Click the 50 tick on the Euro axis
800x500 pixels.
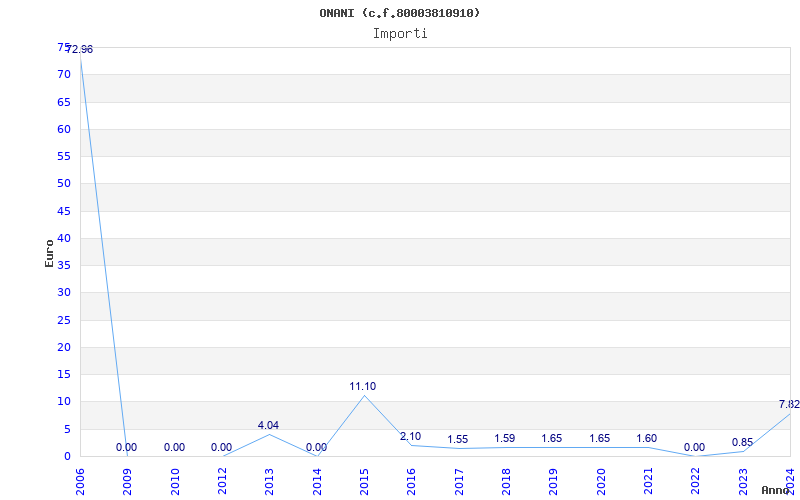tap(64, 183)
